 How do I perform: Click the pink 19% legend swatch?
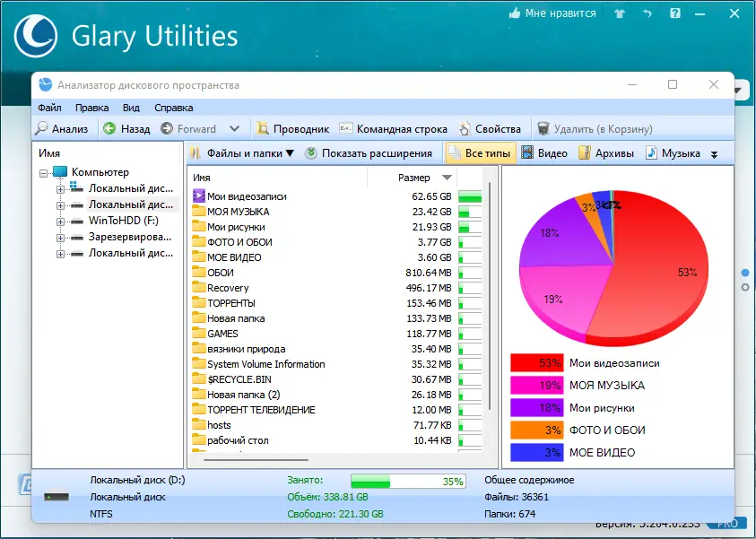(x=536, y=386)
